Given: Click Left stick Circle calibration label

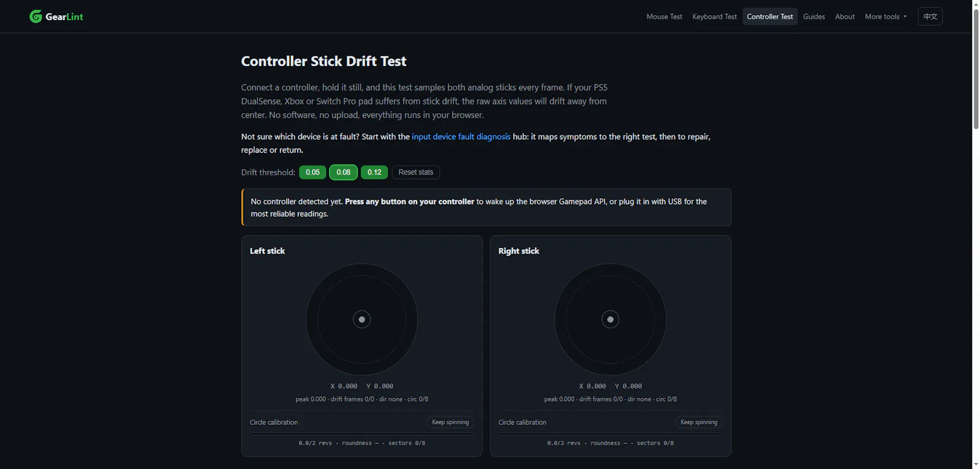Looking at the screenshot, I should coord(274,422).
